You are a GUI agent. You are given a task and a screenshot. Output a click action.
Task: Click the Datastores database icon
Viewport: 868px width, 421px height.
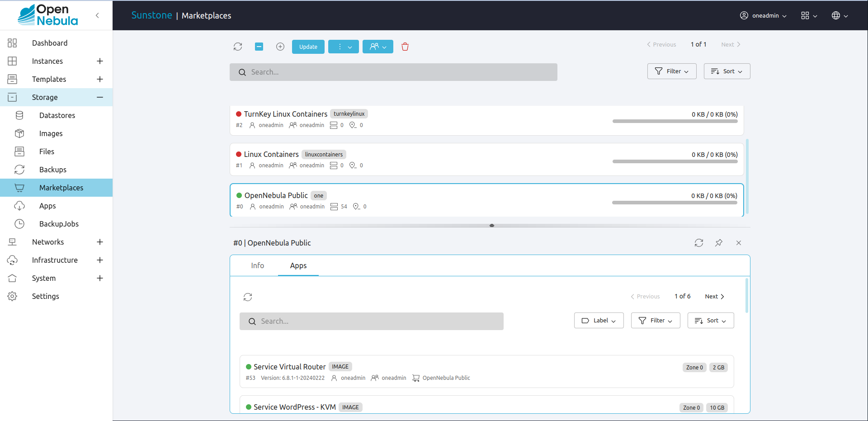coord(19,115)
